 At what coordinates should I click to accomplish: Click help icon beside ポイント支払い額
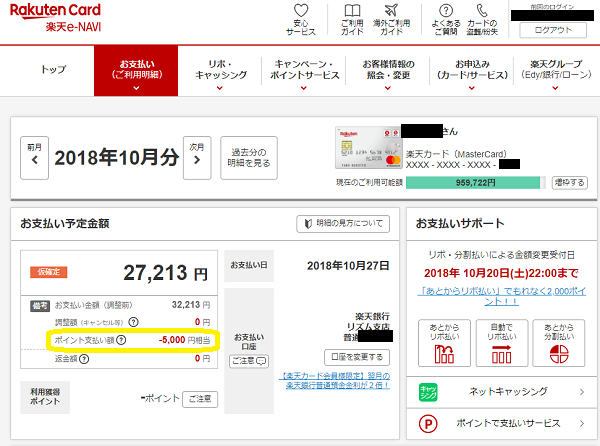click(121, 340)
